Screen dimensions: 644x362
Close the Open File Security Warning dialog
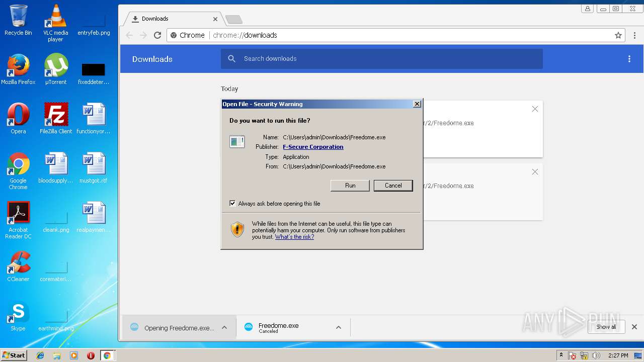click(417, 104)
